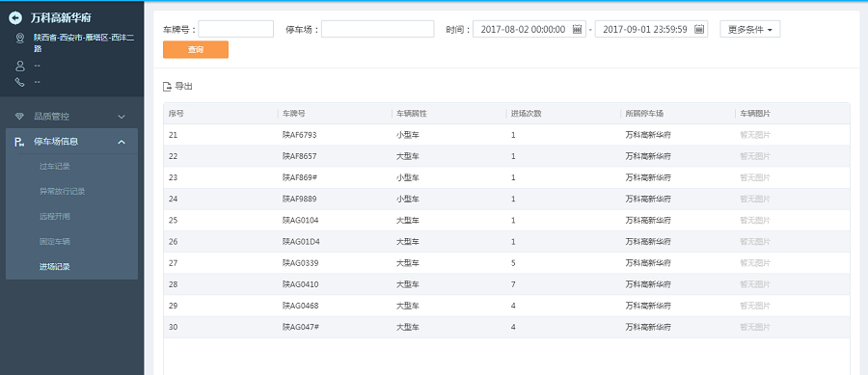Screen dimensions: 868x375
Task: Collapse the 停车场信息 menu chevron
Action: pyautogui.click(x=122, y=142)
